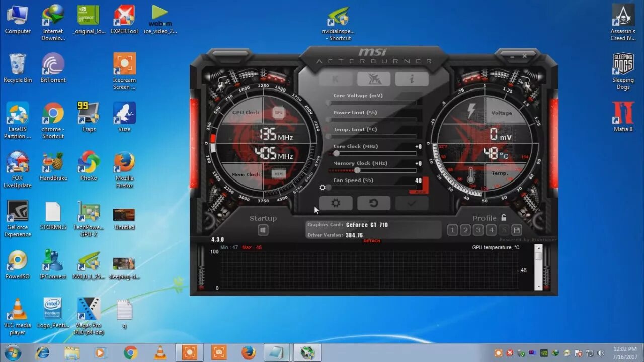
Task: Open the Windows Start menu
Action: 12,352
